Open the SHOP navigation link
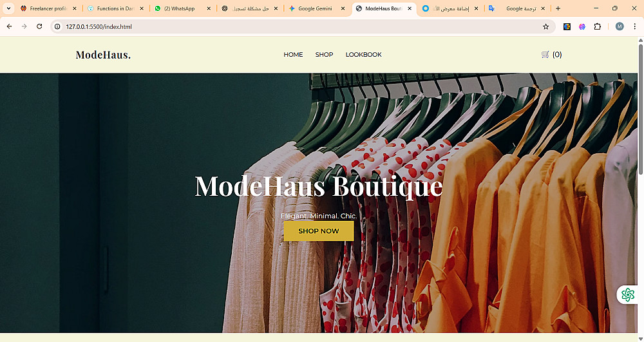This screenshot has width=644, height=342. click(x=324, y=55)
